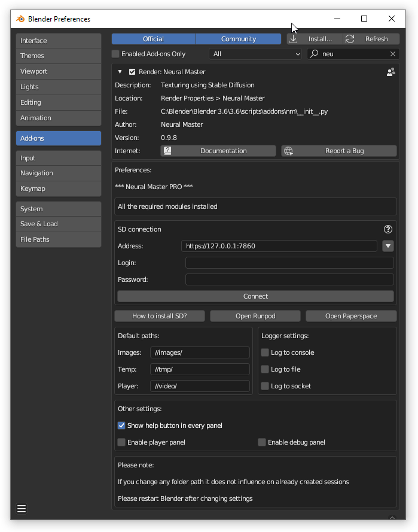Open the Input section
418x532 pixels.
(x=59, y=158)
